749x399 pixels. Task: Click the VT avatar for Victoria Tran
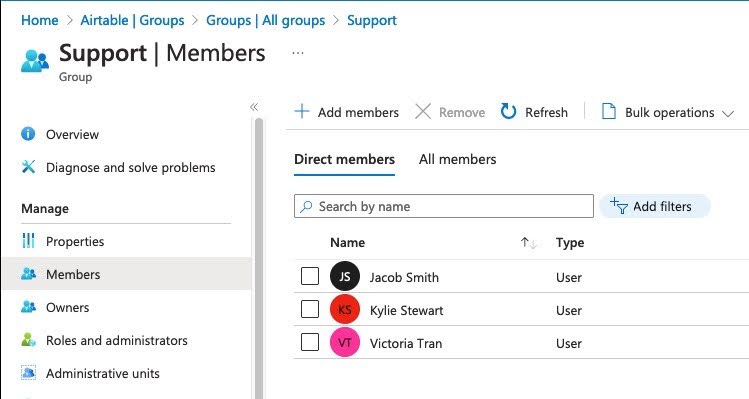(344, 342)
